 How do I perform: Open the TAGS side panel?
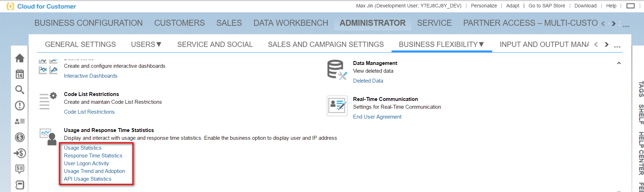click(x=641, y=89)
